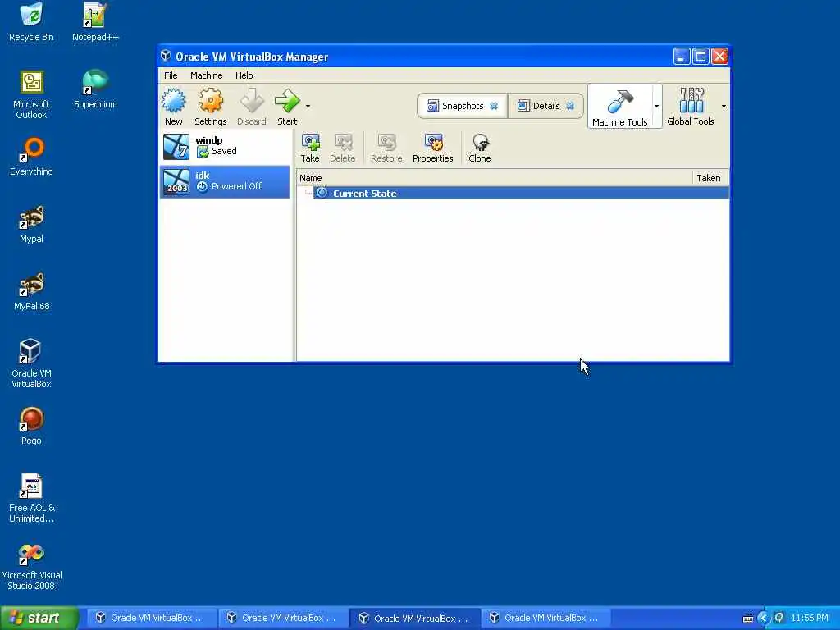Click the Name column header
This screenshot has height=630, width=840.
pyautogui.click(x=495, y=178)
